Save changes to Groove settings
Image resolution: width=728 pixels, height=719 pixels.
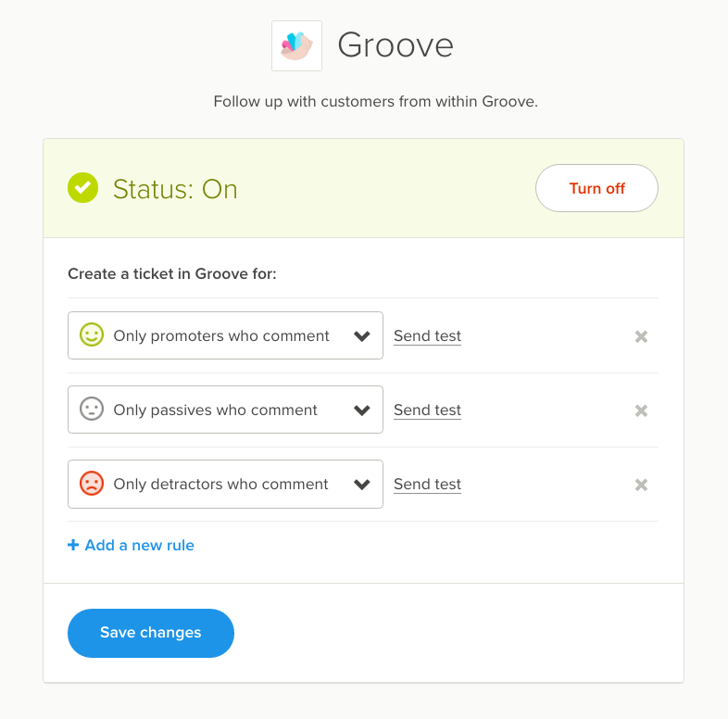click(x=151, y=633)
